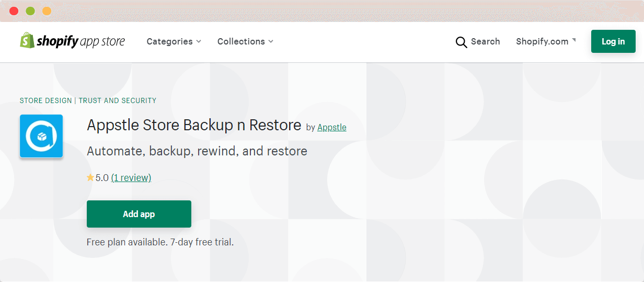Click the Free plan available trial text

click(x=160, y=242)
